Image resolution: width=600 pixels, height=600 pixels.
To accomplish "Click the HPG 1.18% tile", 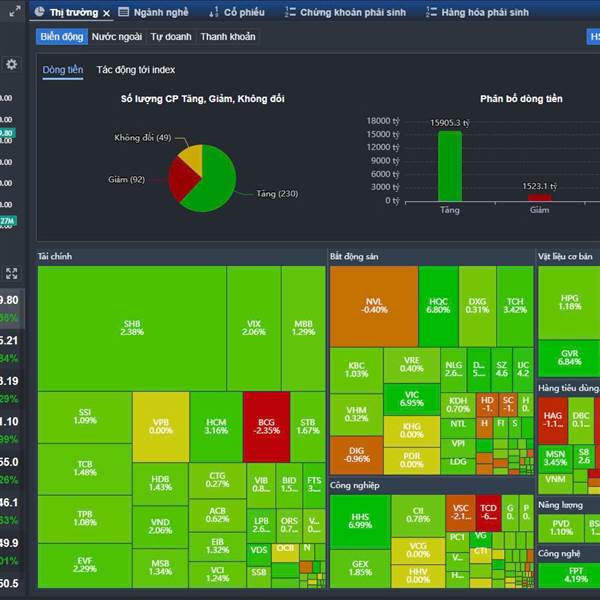I will point(569,302).
